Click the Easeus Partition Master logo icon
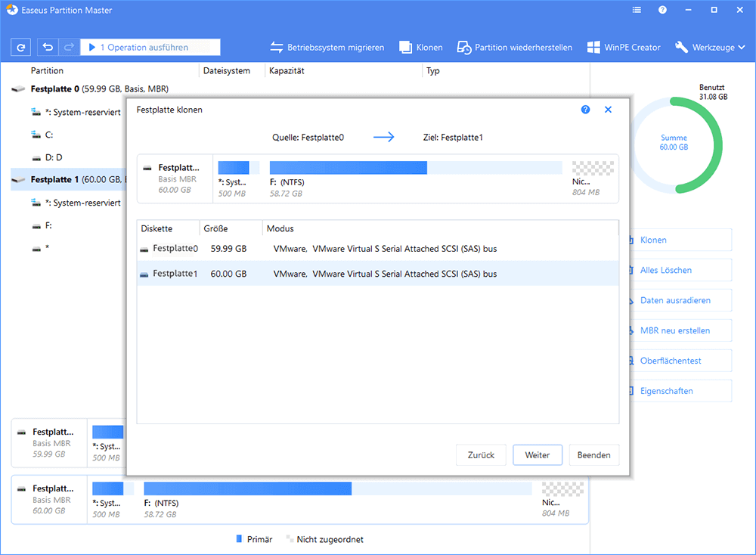This screenshot has width=756, height=555. click(x=11, y=10)
